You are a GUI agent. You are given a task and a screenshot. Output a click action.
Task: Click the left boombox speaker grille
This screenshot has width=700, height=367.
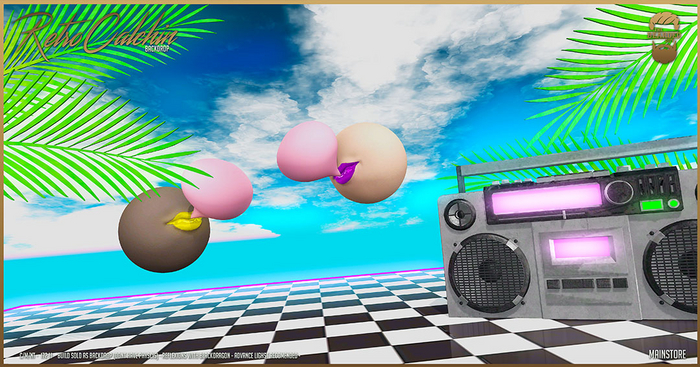pos(488,272)
